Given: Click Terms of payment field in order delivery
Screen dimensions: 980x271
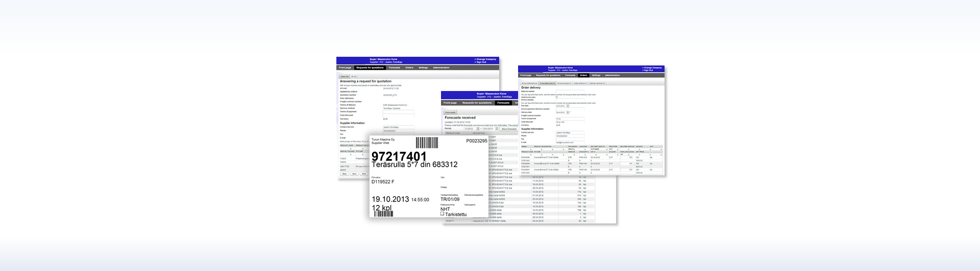Looking at the screenshot, I should click(x=570, y=119).
